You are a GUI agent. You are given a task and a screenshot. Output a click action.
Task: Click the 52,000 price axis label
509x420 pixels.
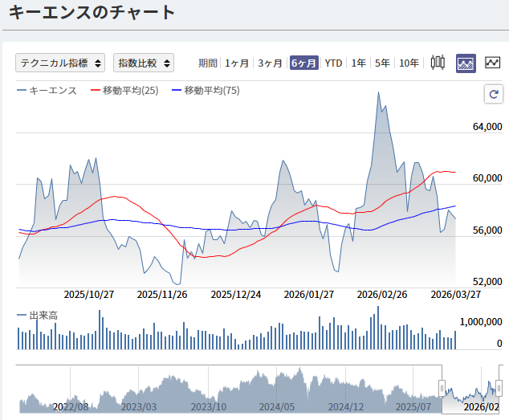(x=487, y=281)
